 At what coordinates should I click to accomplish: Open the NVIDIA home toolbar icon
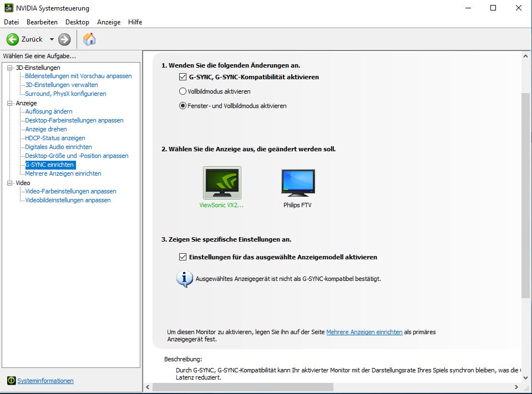(88, 39)
